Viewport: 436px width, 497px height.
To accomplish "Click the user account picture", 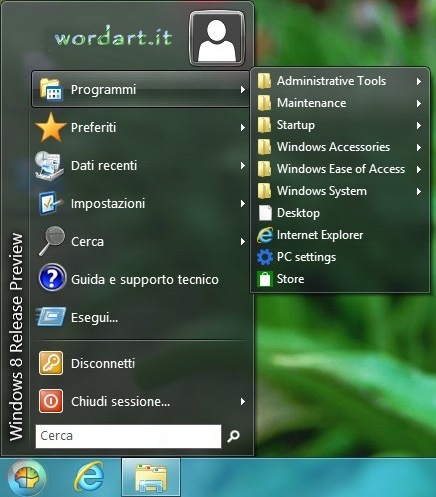I will [x=217, y=39].
